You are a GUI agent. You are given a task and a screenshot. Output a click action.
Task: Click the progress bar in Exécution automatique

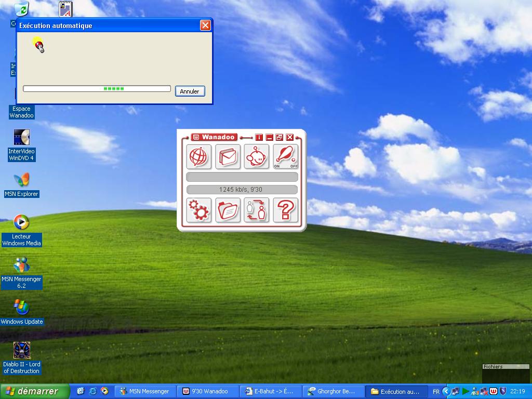click(x=97, y=89)
